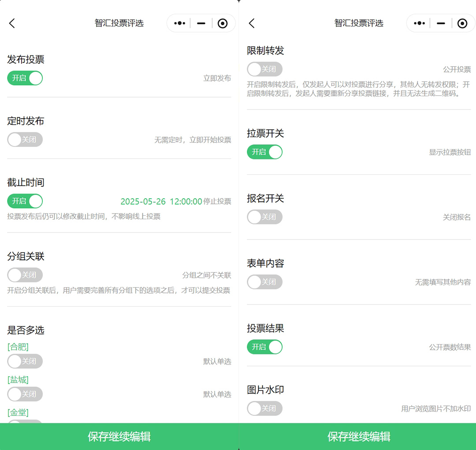This screenshot has height=450, width=476.
Task: Enable multi-select for 合肥 group
Action: tap(25, 361)
